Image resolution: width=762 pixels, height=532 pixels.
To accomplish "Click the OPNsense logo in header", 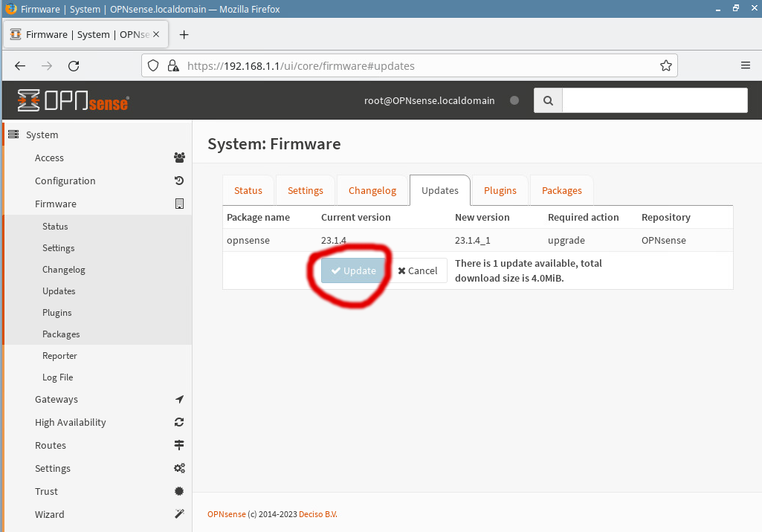I will [73, 100].
